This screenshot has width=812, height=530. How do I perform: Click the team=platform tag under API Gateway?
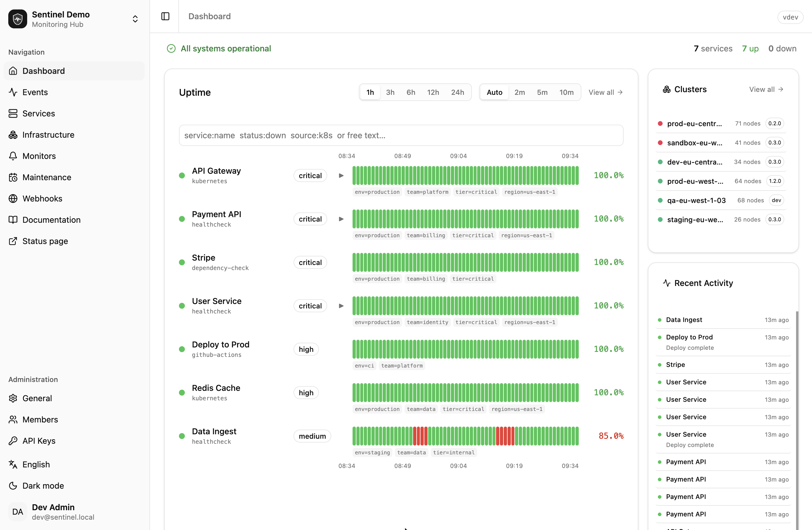click(x=428, y=192)
